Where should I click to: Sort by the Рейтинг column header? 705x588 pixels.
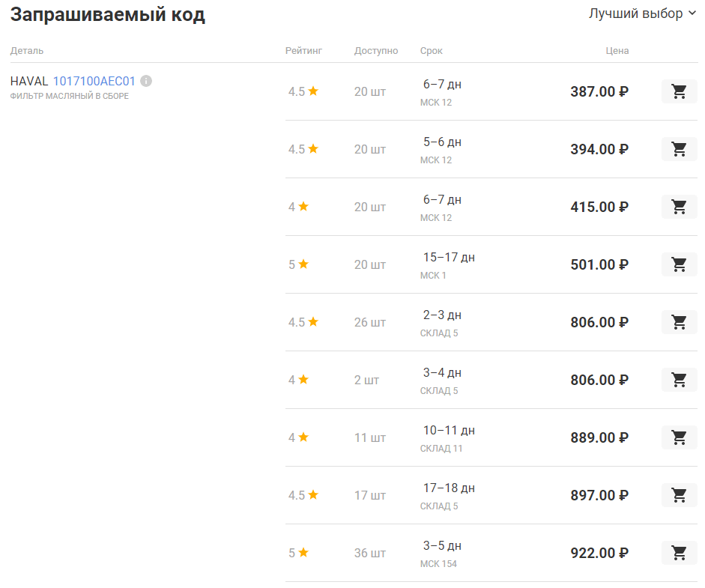tap(303, 51)
